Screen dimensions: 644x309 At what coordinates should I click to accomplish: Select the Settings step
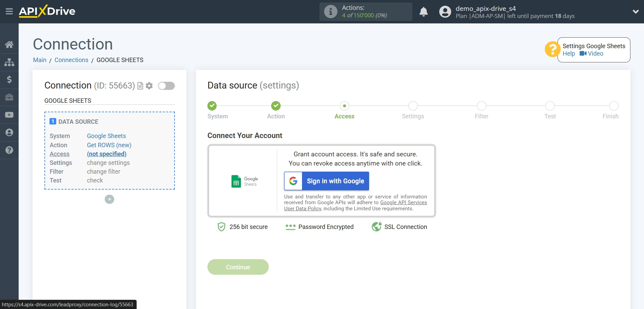[413, 106]
